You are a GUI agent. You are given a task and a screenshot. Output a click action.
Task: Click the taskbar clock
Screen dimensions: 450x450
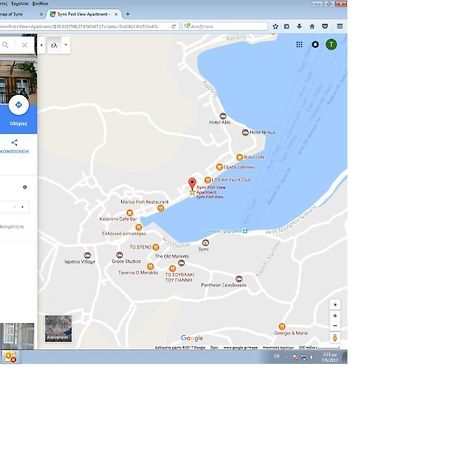330,357
